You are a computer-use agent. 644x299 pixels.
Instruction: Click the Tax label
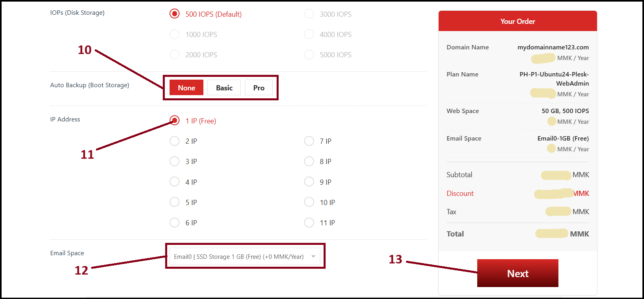pyautogui.click(x=451, y=211)
